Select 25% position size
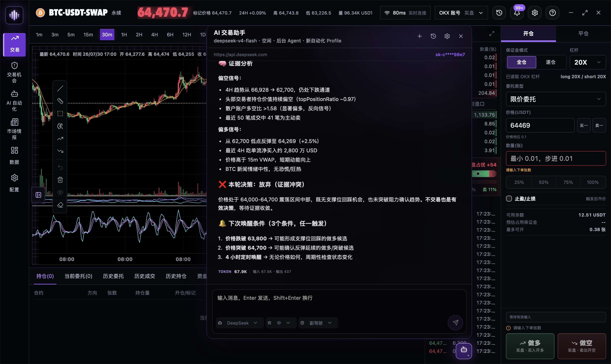This screenshot has height=364, width=611. (519, 182)
